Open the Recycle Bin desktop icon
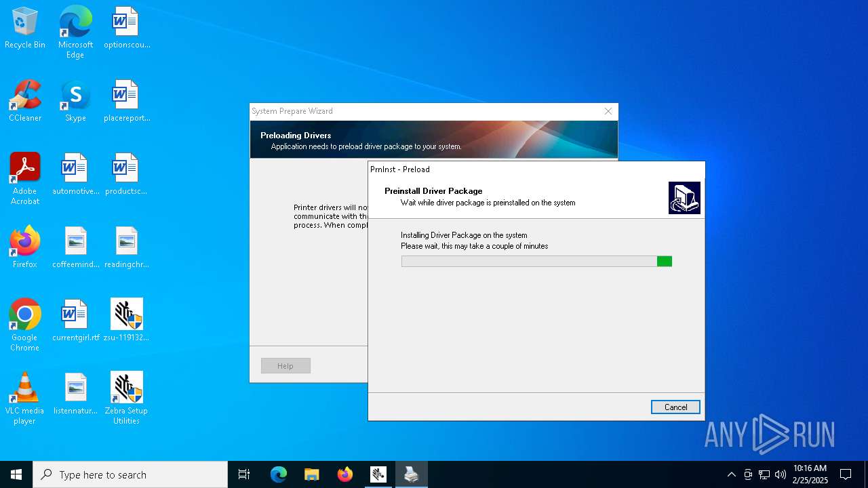Image resolution: width=868 pixels, height=488 pixels. pos(25,28)
